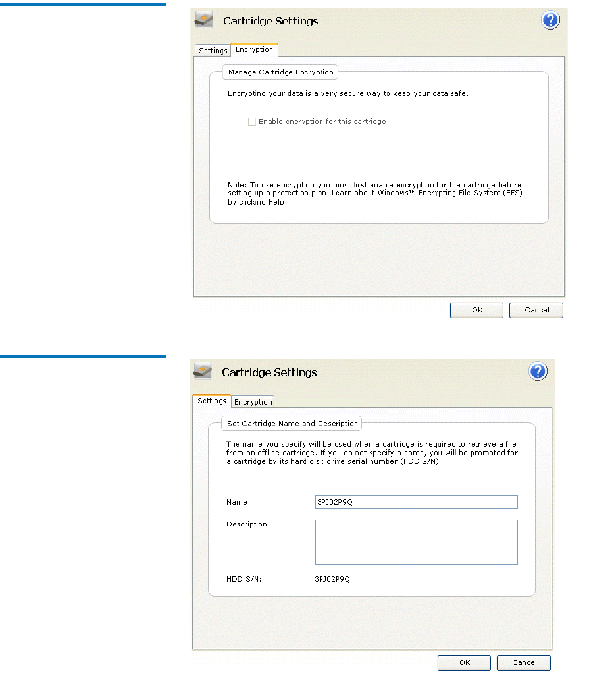Switch to Settings tab in the top dialog
This screenshot has width=616, height=673.
[213, 51]
